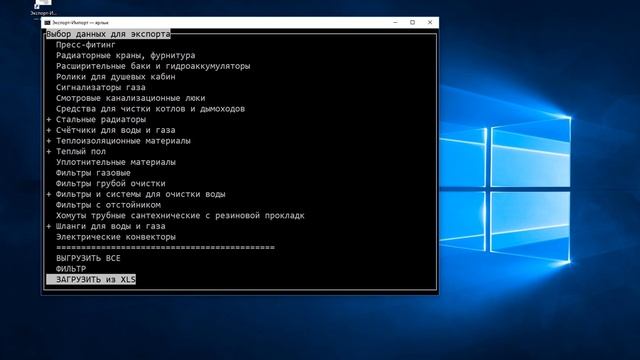Select the 'Пресс-фитинг' row

pyautogui.click(x=86, y=45)
